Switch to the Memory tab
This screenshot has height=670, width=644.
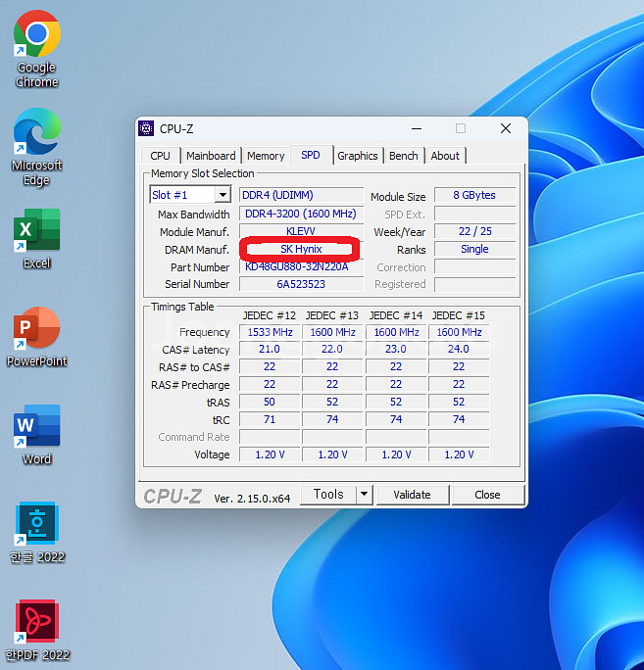[266, 156]
